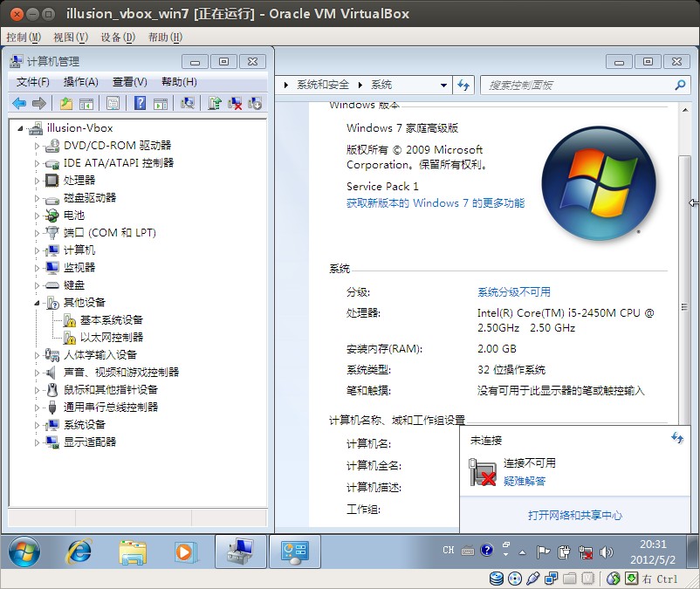Show hidden tray icons arrow
700x589 pixels.
point(522,552)
